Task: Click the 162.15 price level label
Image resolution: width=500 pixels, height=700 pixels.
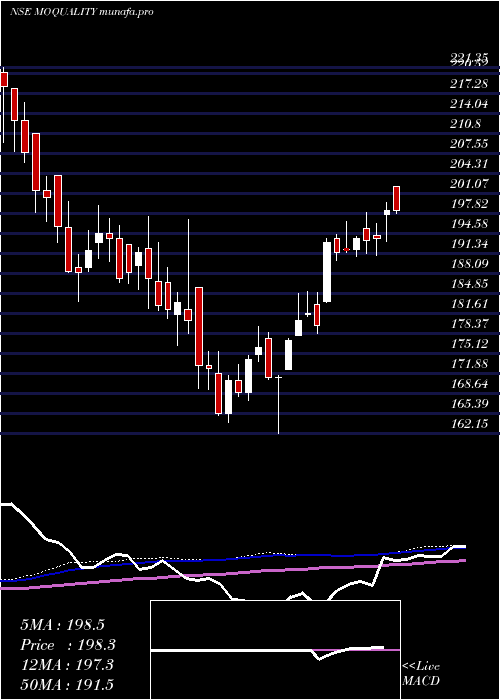Action: tap(469, 424)
